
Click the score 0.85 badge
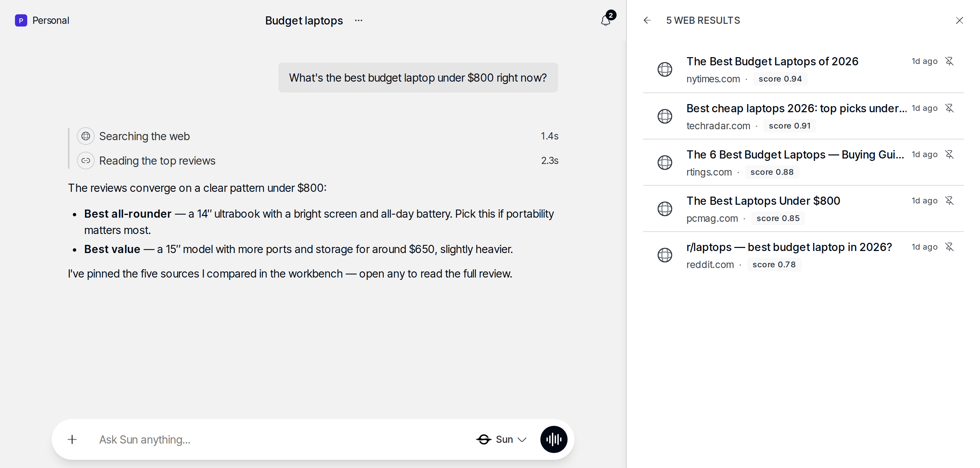tap(778, 218)
